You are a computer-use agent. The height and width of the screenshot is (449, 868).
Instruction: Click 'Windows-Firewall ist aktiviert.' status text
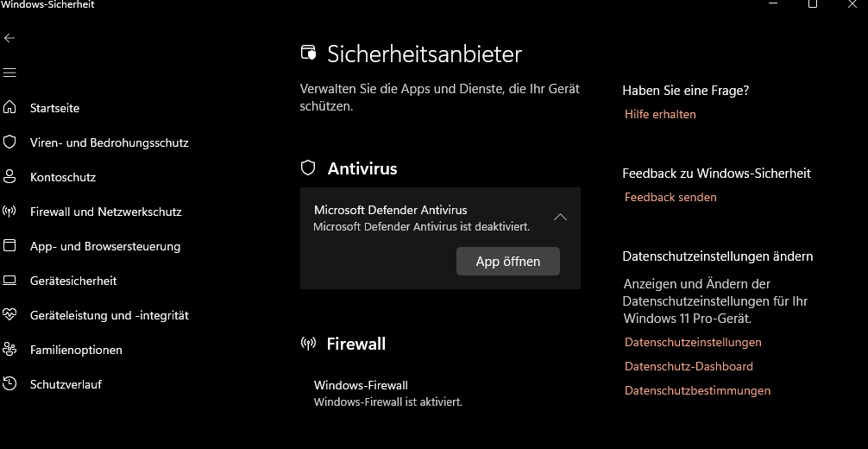point(387,402)
